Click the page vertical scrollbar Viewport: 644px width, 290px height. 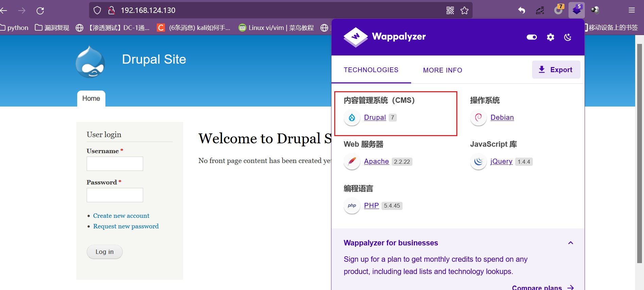tap(639, 153)
